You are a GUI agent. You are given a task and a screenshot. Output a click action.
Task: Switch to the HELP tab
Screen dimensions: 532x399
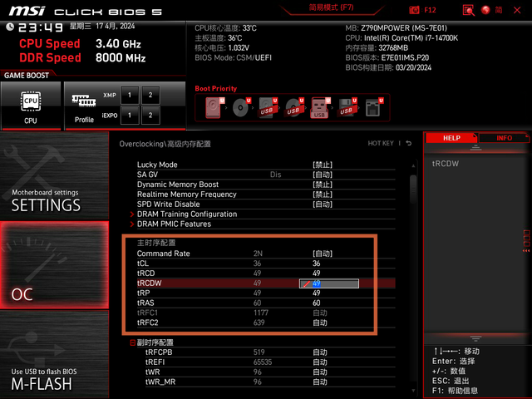pyautogui.click(x=451, y=138)
